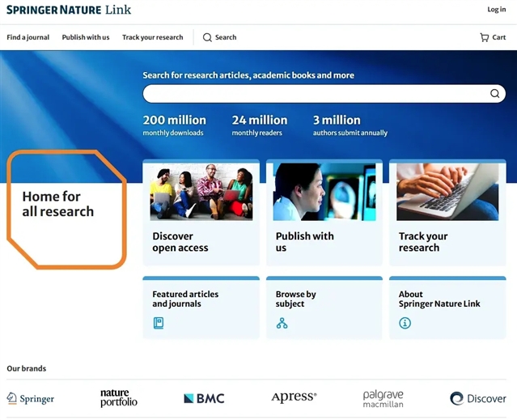Open the BMC brand logo

pos(204,398)
